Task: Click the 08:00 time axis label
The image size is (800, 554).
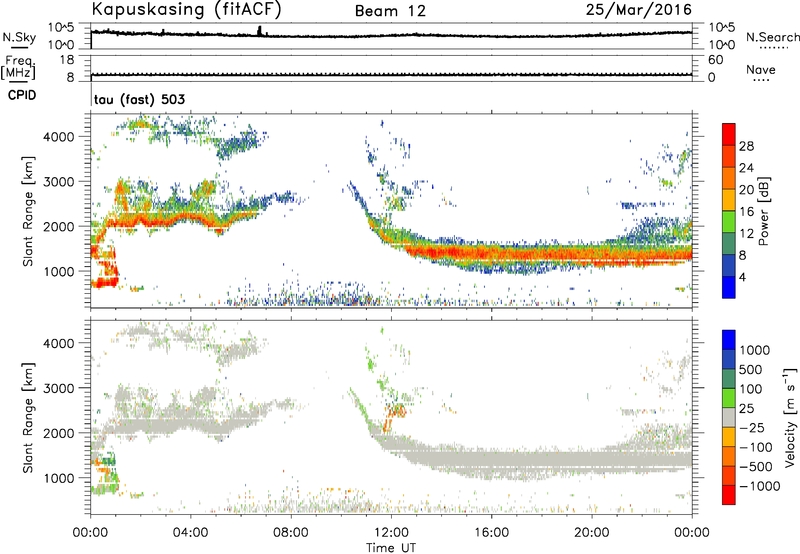Action: coord(291,533)
